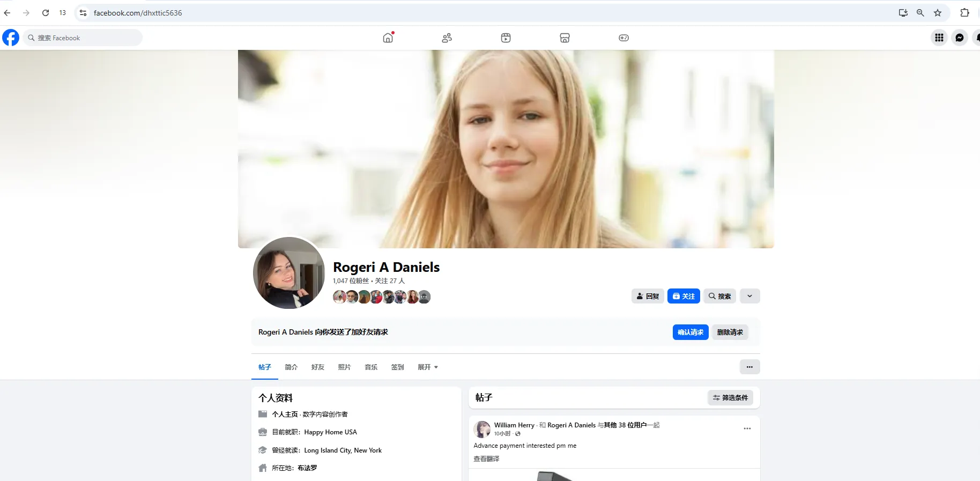This screenshot has height=481, width=980.
Task: Expand the 展开 more tabs dropdown
Action: click(428, 367)
